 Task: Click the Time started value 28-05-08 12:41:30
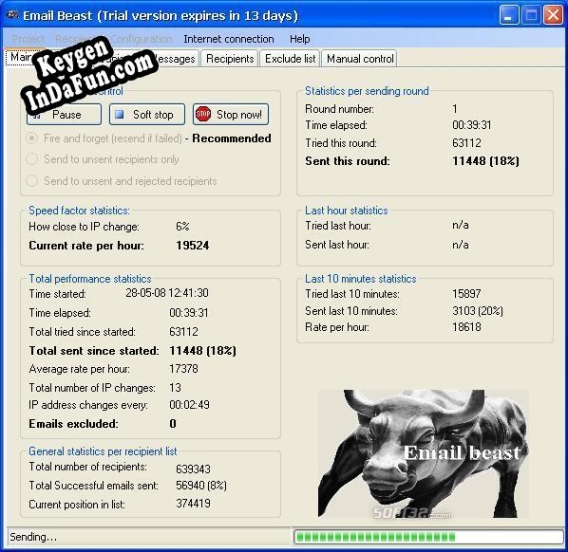point(167,293)
